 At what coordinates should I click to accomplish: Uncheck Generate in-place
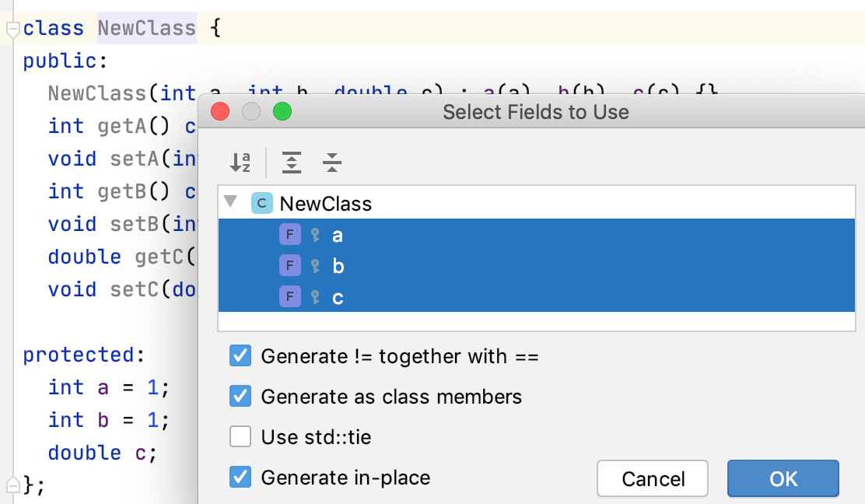pyautogui.click(x=240, y=478)
